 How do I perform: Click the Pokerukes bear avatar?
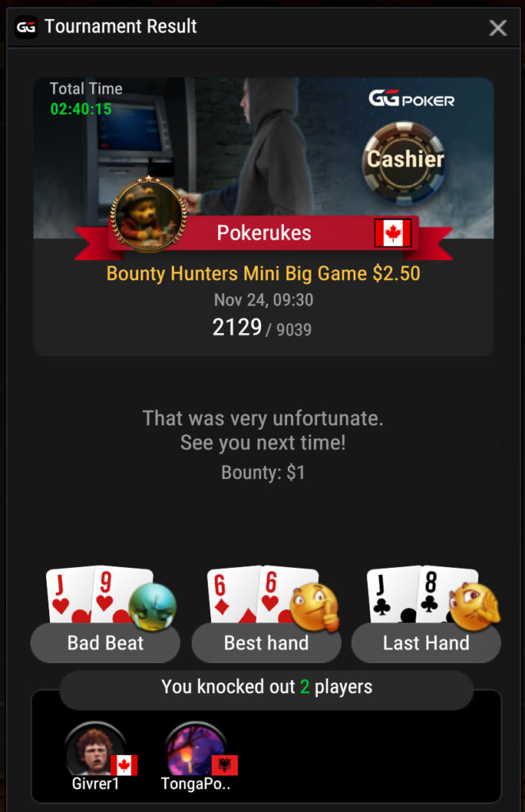[148, 214]
